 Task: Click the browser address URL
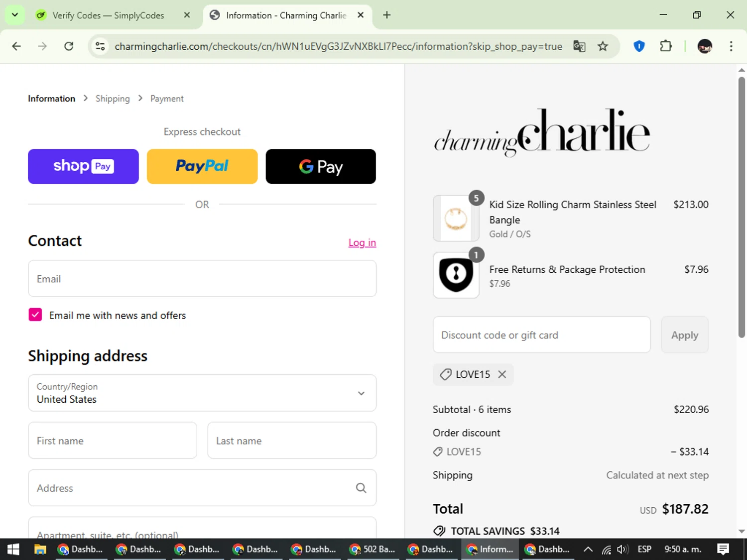tap(338, 46)
